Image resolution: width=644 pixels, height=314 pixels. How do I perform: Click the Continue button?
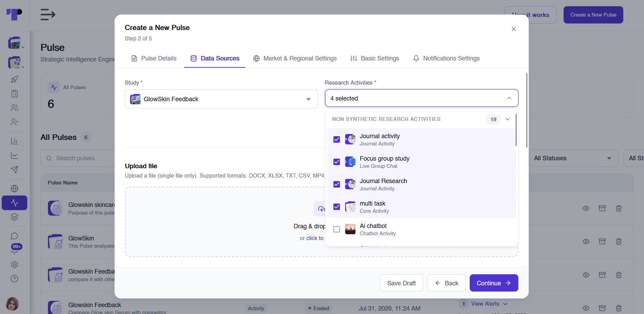(494, 283)
